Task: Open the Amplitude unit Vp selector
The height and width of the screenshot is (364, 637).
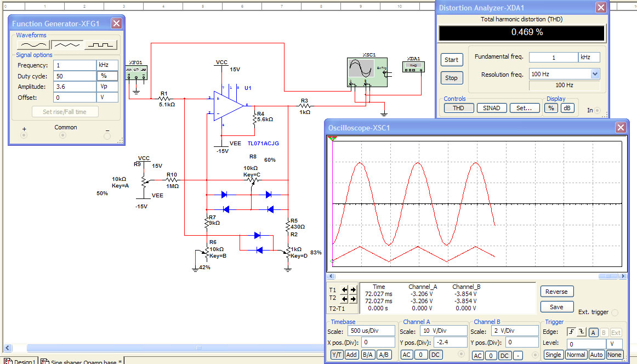Action: pyautogui.click(x=107, y=87)
